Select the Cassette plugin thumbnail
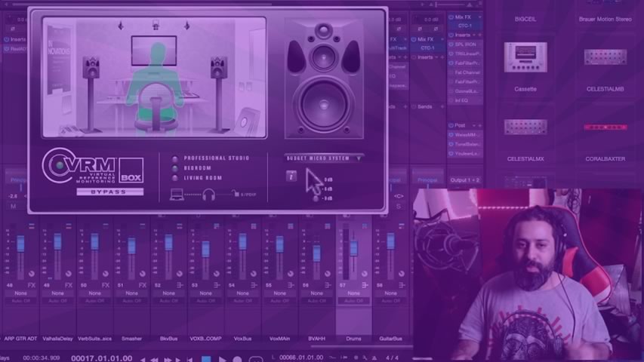 [525, 57]
